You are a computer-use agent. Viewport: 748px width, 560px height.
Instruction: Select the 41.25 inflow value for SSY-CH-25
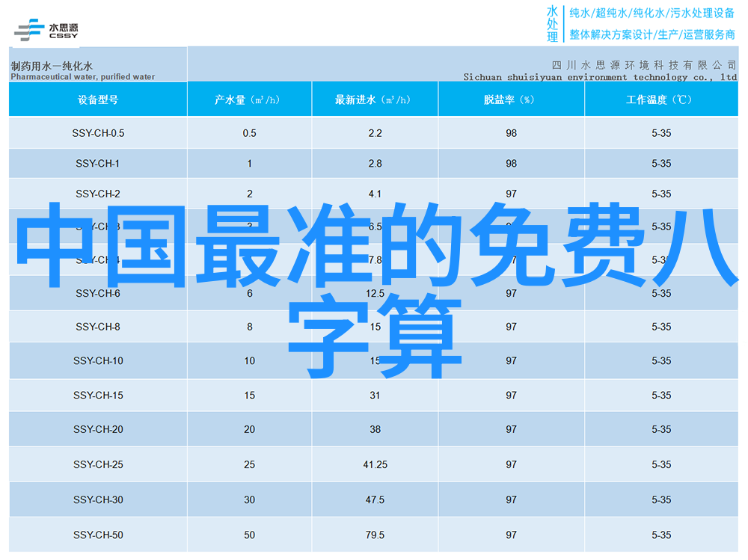375,464
